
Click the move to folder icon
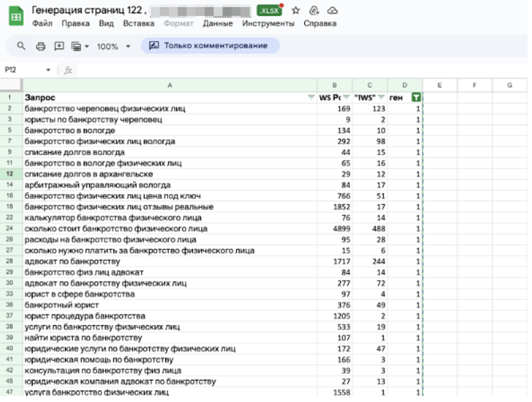tap(315, 11)
